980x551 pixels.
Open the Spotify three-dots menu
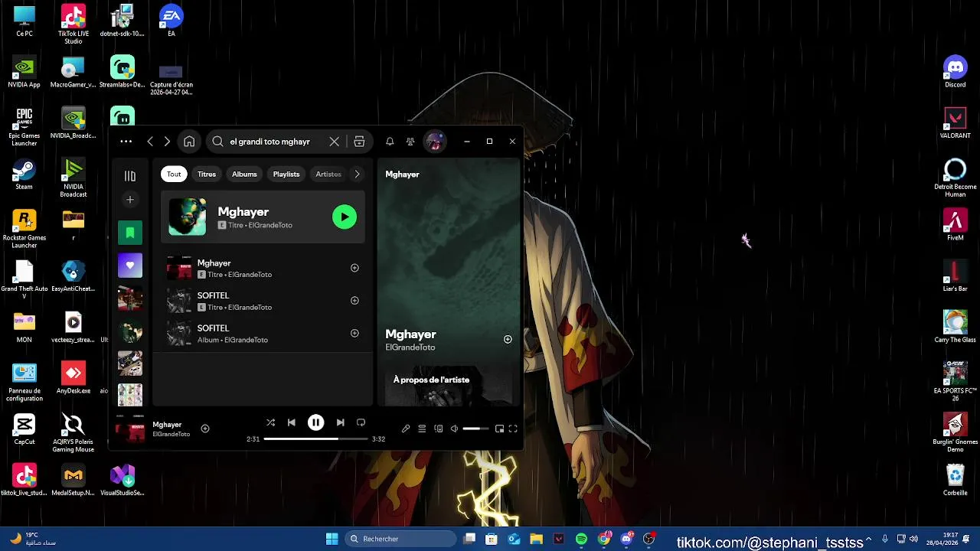tap(126, 142)
